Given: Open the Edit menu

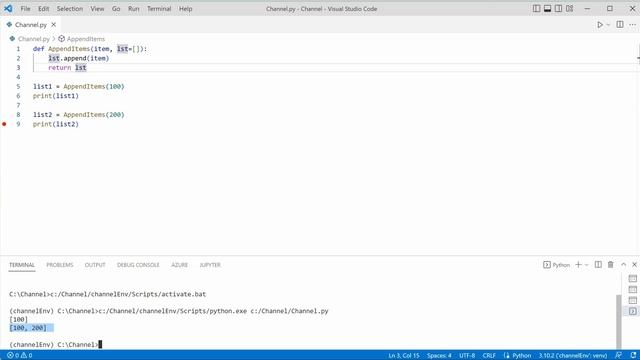Looking at the screenshot, I should pyautogui.click(x=43, y=9).
